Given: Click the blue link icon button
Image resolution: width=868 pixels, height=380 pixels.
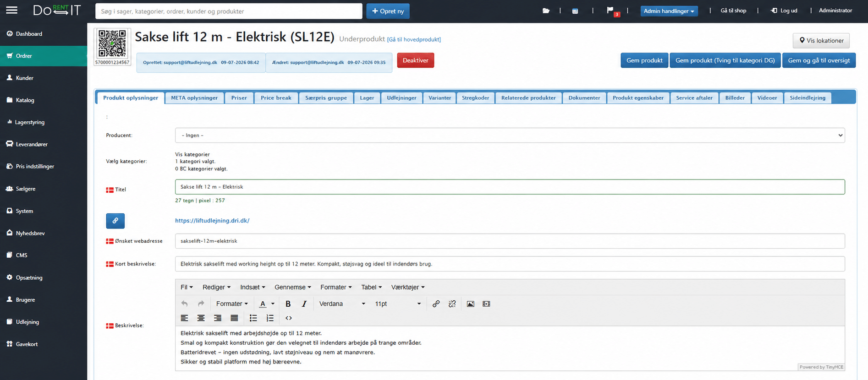Looking at the screenshot, I should coord(115,221).
